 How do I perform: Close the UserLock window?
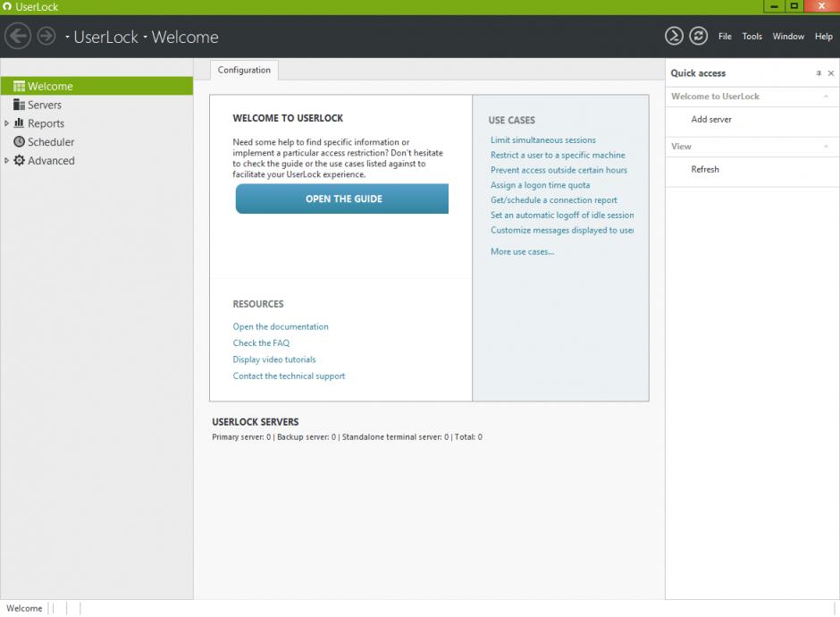(x=821, y=6)
